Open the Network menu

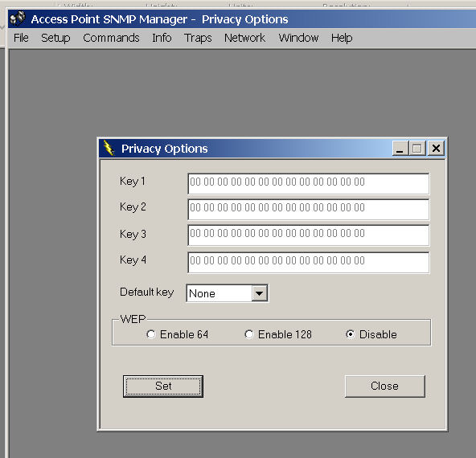point(244,38)
